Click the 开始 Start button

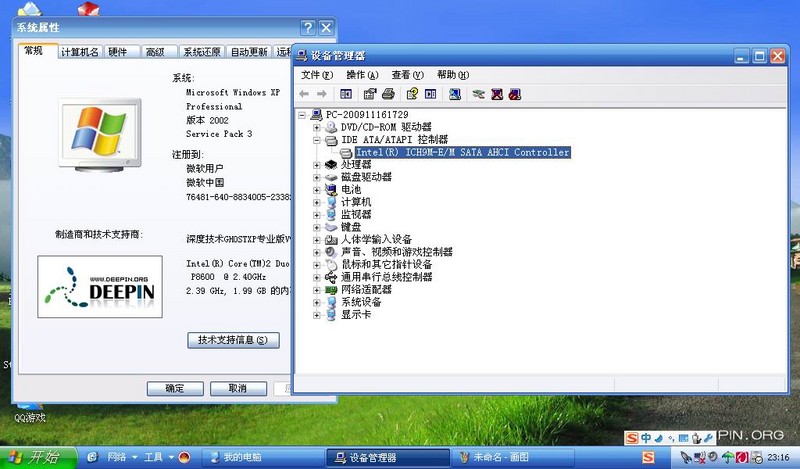38,457
